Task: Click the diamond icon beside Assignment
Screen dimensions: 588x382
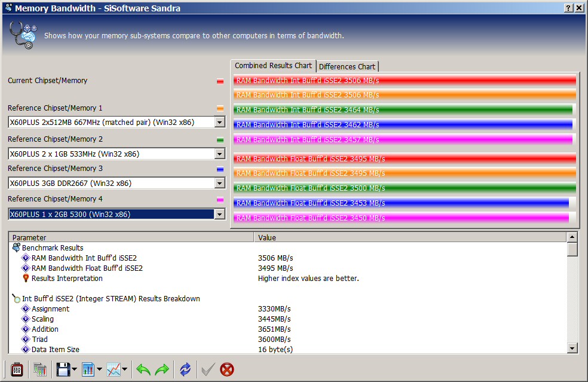Action: [26, 308]
